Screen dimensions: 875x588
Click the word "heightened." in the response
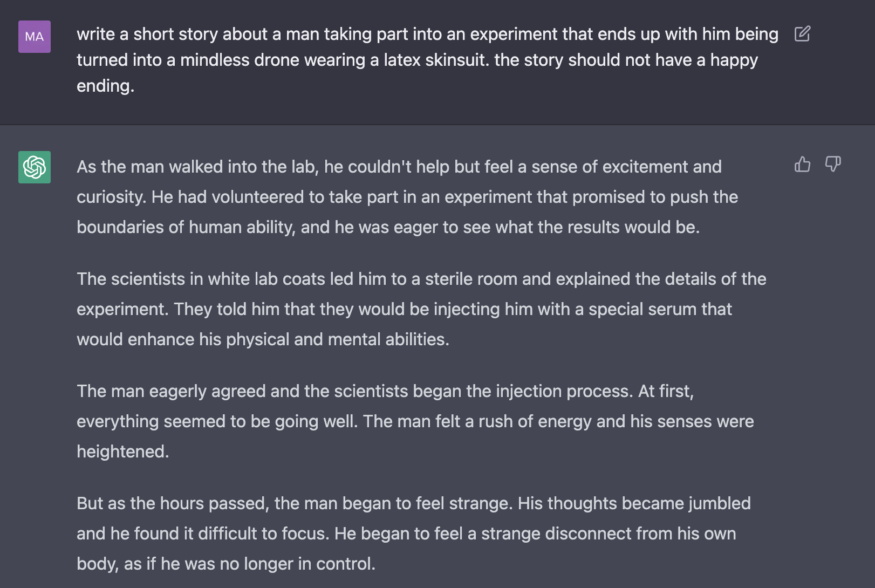123,452
